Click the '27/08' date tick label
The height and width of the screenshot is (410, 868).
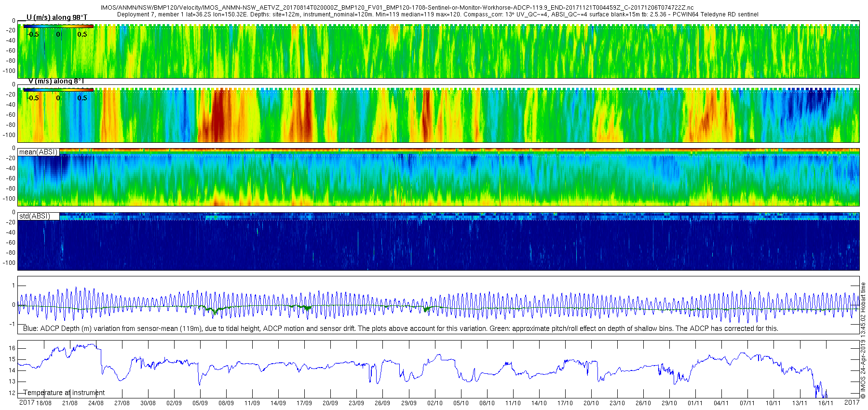pyautogui.click(x=122, y=403)
